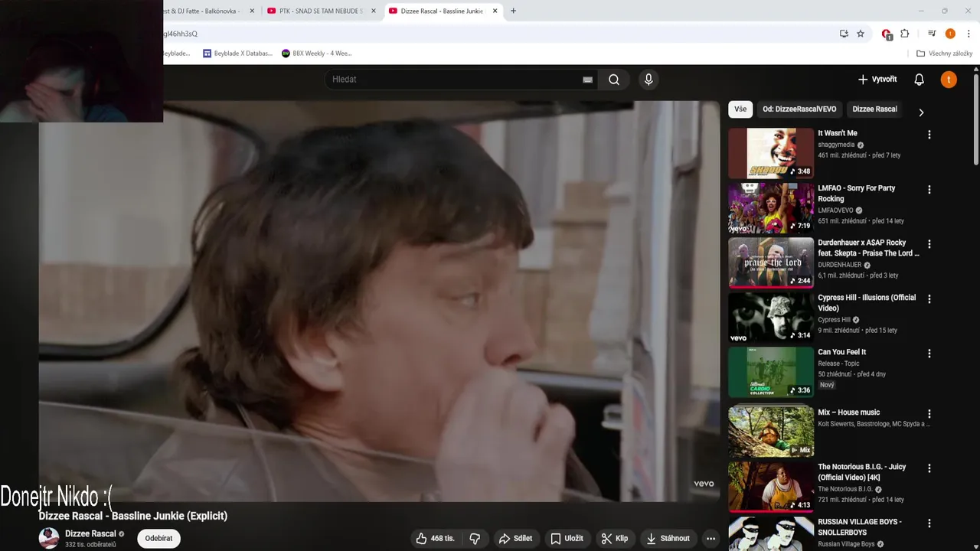Select the Od: DizzeeRascalVEVO chip
The width and height of the screenshot is (980, 551).
799,109
